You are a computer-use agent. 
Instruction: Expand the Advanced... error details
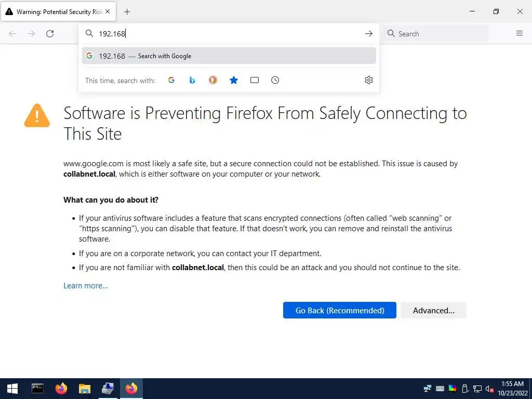click(x=433, y=310)
